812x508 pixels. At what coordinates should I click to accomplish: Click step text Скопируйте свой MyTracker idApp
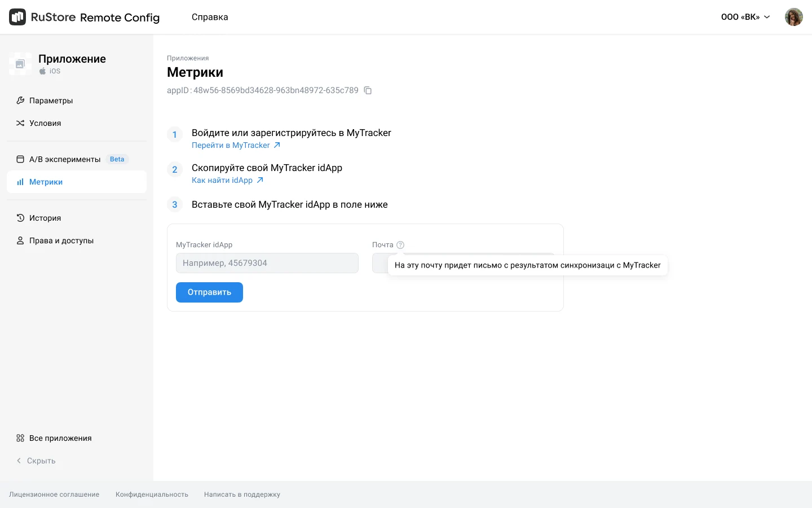coord(267,168)
